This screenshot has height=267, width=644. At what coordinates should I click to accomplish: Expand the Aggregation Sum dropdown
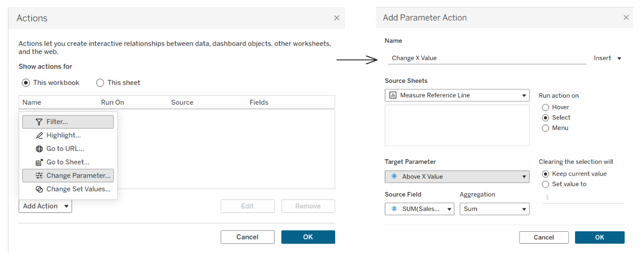(x=494, y=209)
